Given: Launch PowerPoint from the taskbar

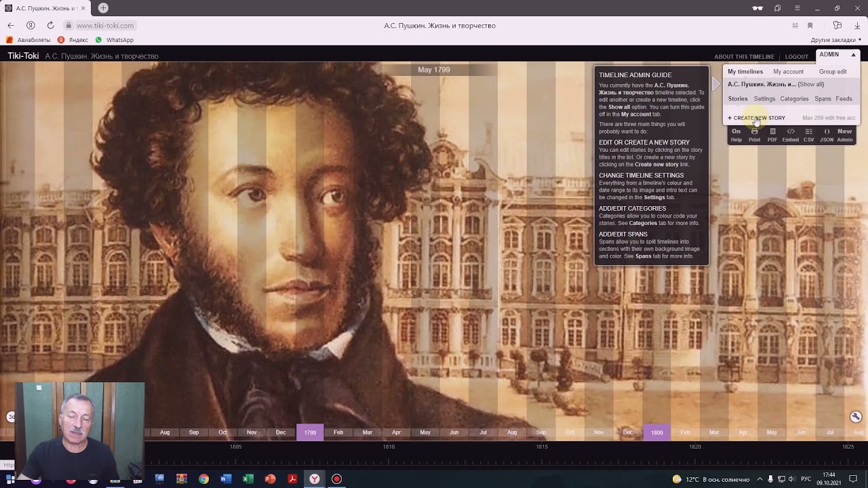Looking at the screenshot, I should 270,479.
